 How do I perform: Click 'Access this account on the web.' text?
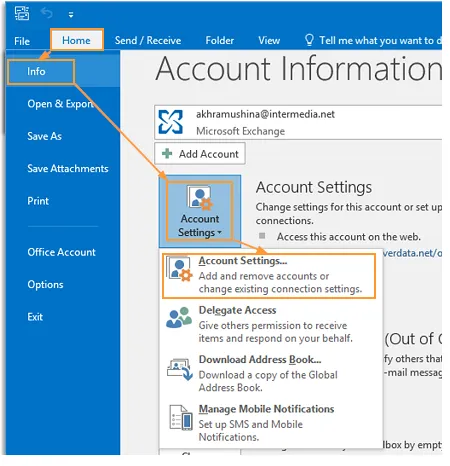(x=349, y=237)
